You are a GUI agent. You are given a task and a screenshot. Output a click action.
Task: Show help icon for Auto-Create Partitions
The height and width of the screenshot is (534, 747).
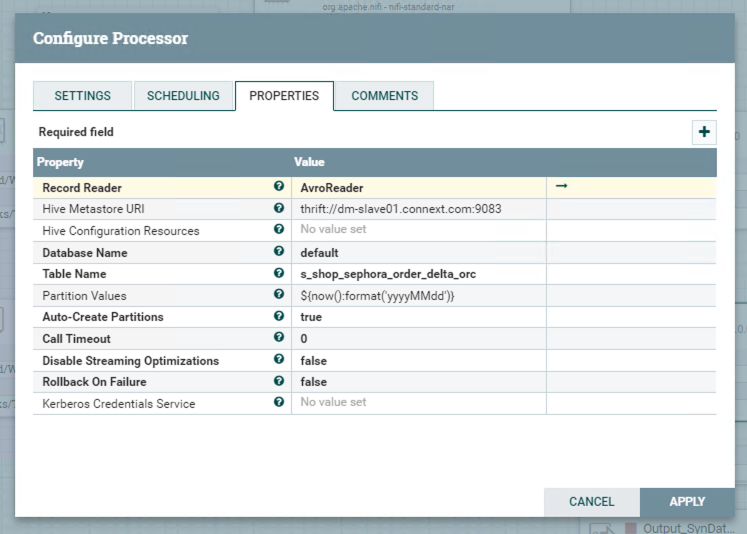click(x=279, y=317)
